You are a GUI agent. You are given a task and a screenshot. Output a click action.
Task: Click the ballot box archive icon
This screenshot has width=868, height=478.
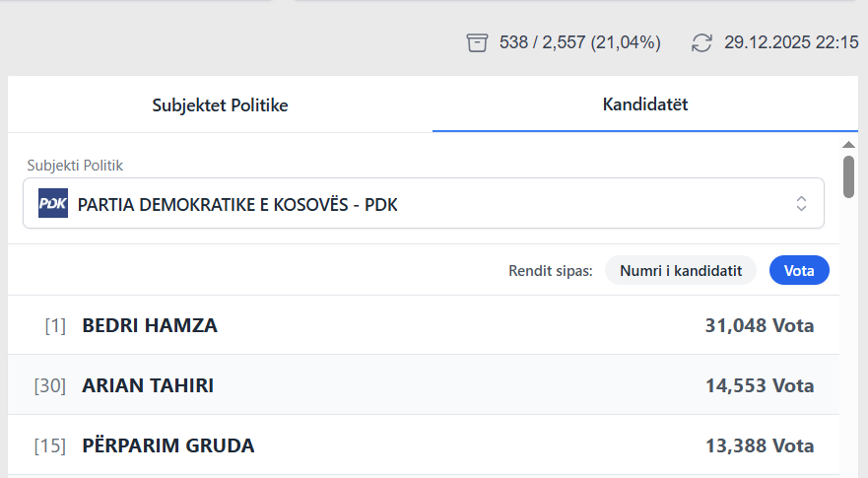[477, 42]
